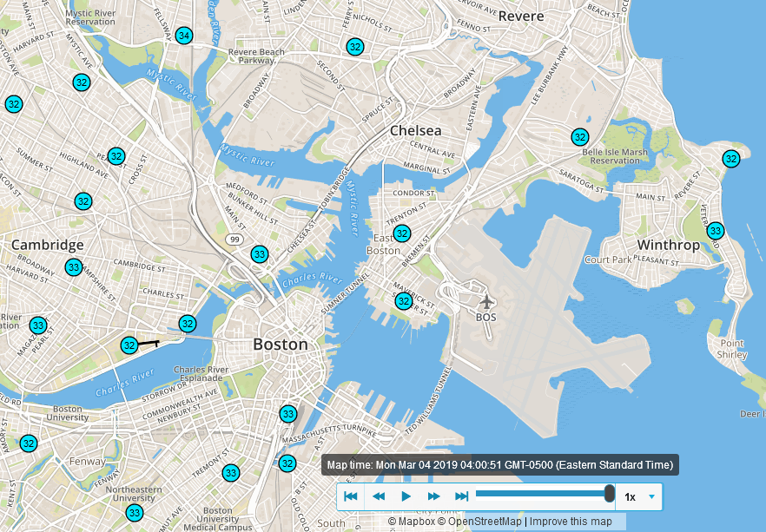The width and height of the screenshot is (766, 532).
Task: Click the 32 marker near Belle Isle Marsh
Action: pyautogui.click(x=580, y=137)
